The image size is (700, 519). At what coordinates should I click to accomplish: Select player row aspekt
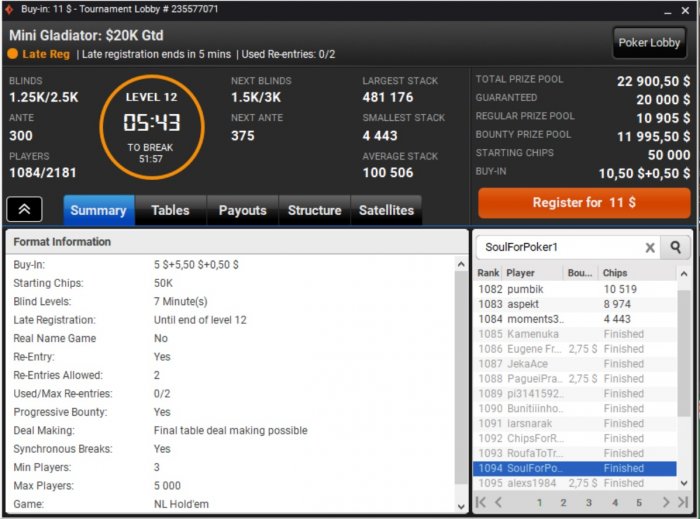[x=575, y=304]
